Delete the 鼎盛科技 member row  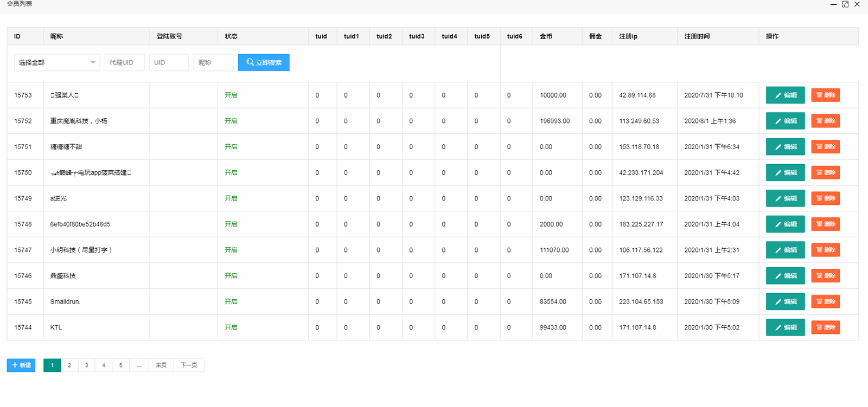(x=825, y=276)
